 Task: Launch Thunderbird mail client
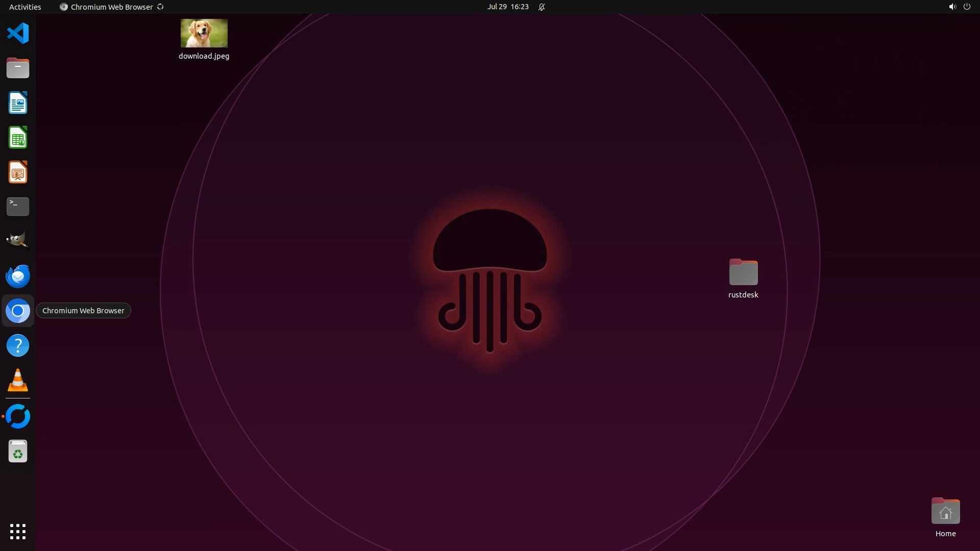click(x=18, y=276)
